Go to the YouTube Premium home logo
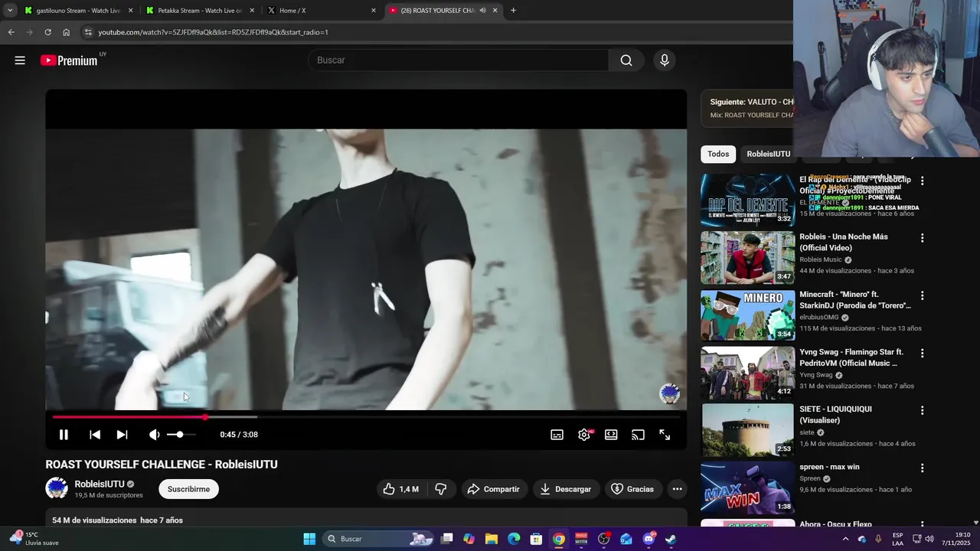Screen dimensions: 980x551 coord(69,60)
